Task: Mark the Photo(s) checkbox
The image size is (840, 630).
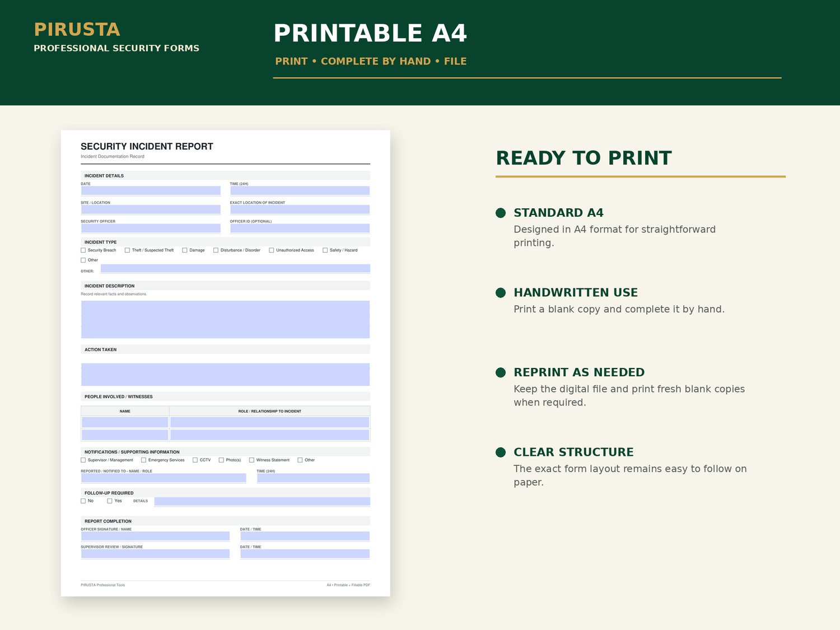Action: pos(222,460)
